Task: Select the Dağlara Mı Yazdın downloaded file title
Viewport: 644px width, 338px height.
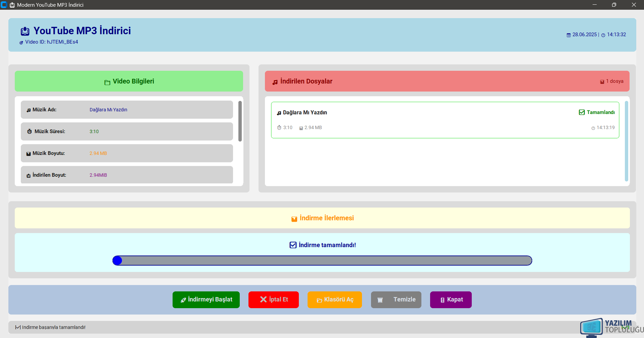Action: point(305,112)
